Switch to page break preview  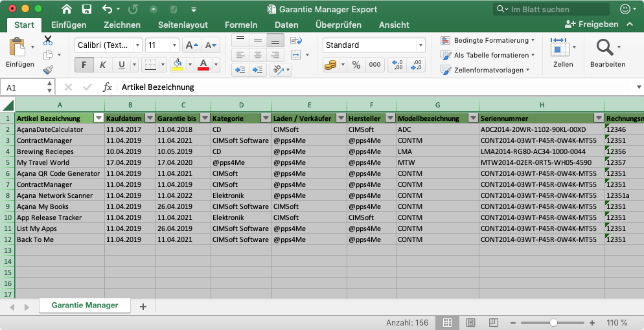494,323
